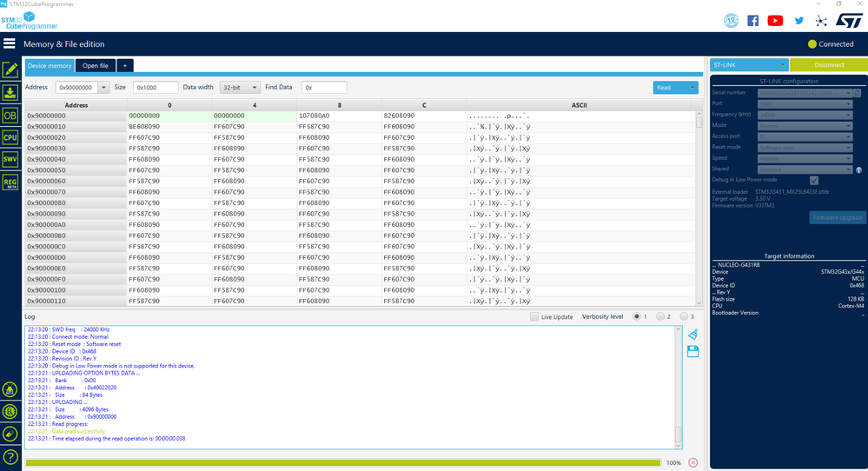The height and width of the screenshot is (471, 868).
Task: Open Option Bytes OB icon
Action: (x=10, y=116)
